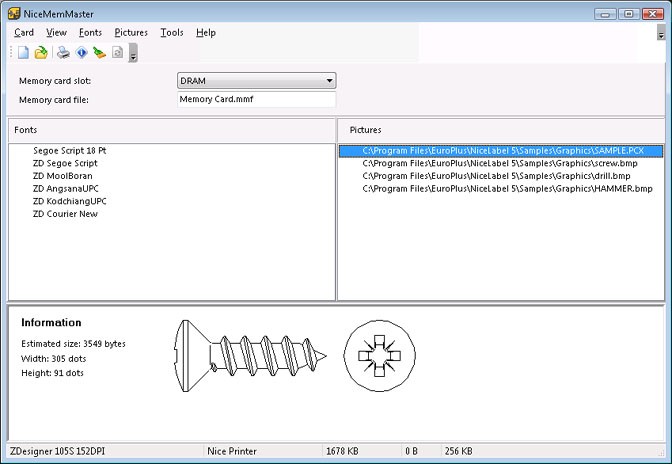Expand the menu bar overflow arrow
Image resolution: width=672 pixels, height=464 pixels.
tap(661, 32)
